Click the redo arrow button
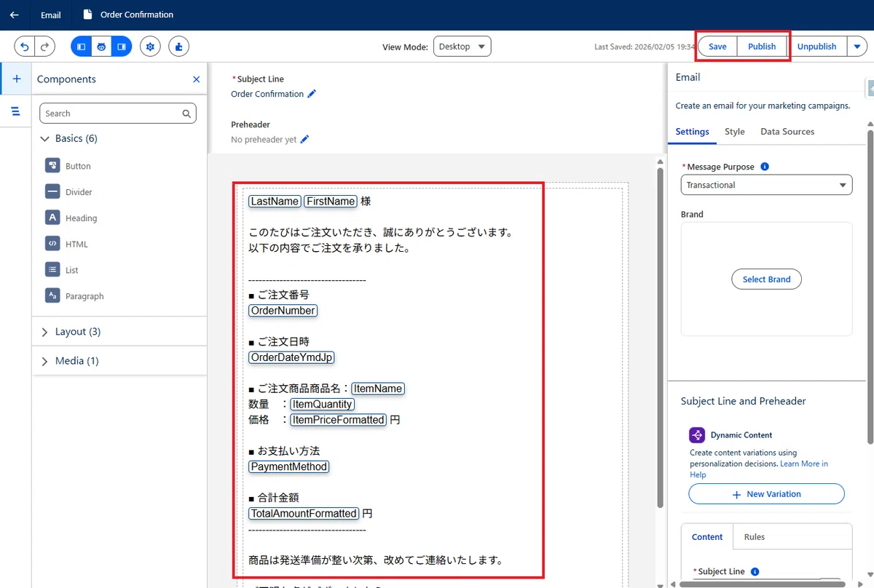 click(45, 47)
